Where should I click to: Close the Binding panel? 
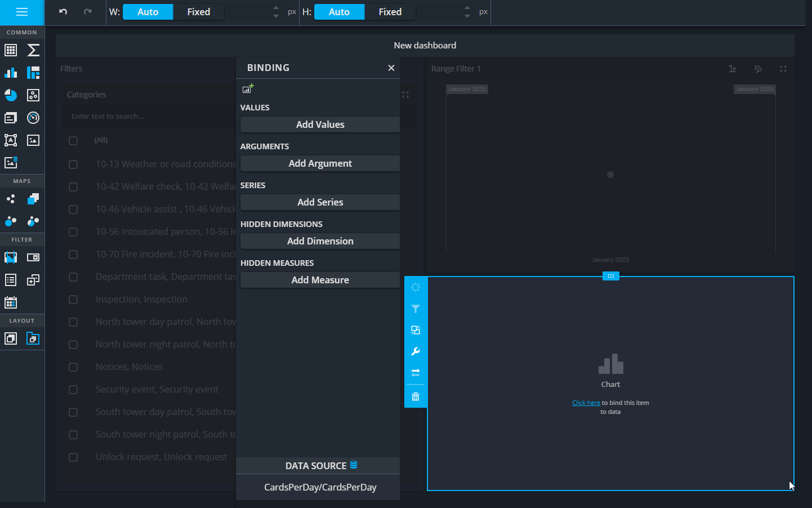pos(391,68)
